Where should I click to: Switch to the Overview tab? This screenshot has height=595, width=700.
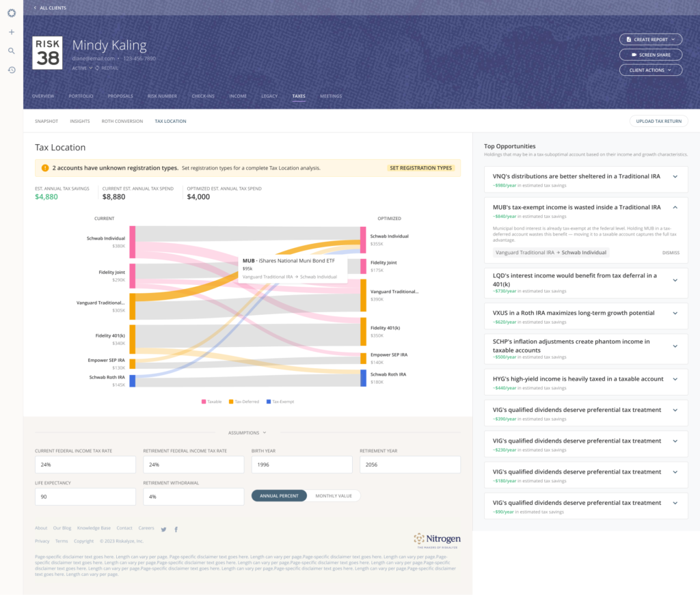coord(43,96)
